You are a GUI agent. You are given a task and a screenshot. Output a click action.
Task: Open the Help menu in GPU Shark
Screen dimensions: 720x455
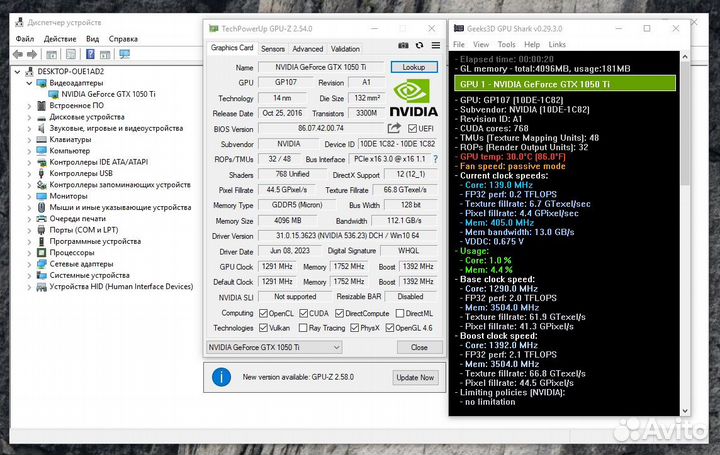(x=532, y=45)
